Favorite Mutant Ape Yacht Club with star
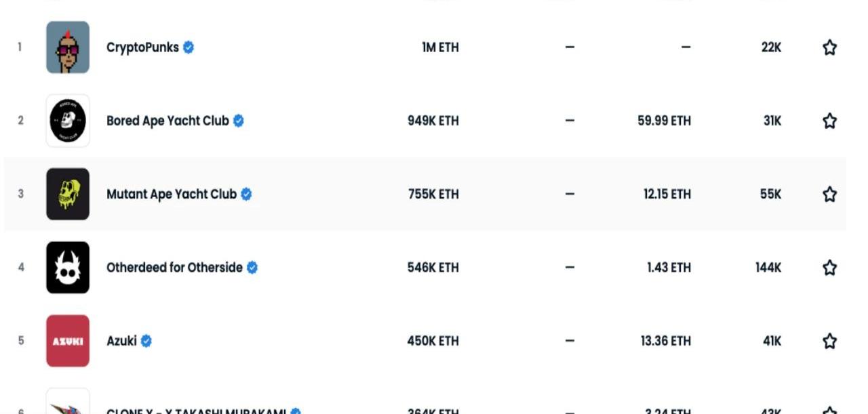Viewport: 868px width, 414px height. pyautogui.click(x=829, y=194)
